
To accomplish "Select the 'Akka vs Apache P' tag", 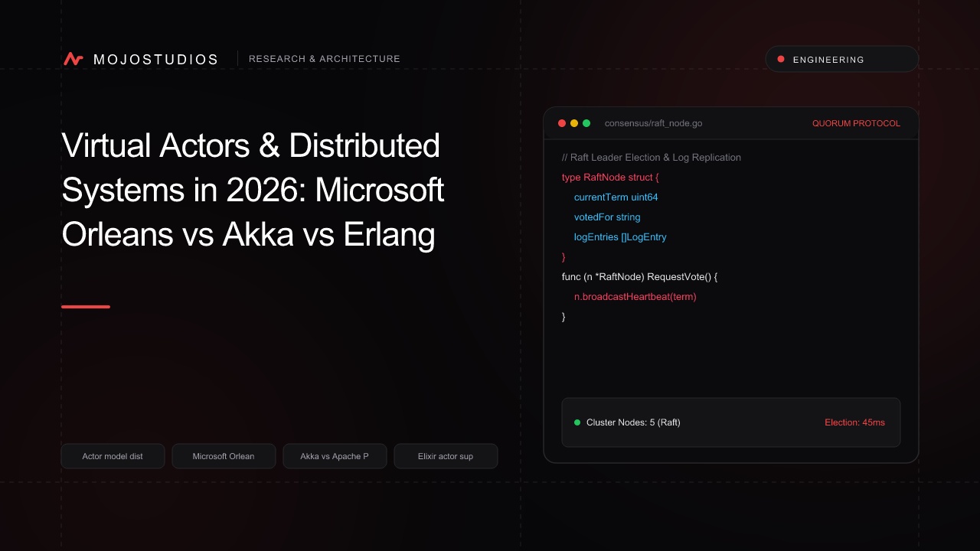I will 335,456.
